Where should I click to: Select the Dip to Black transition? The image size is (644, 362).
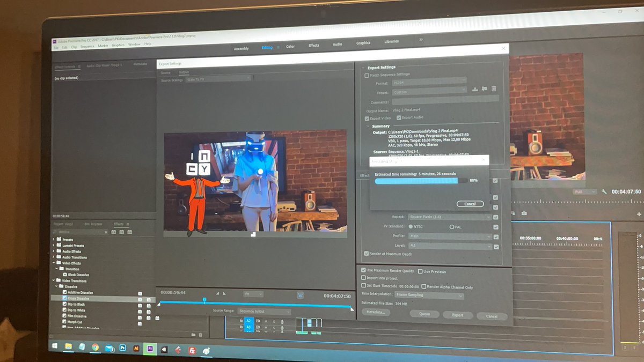click(77, 304)
